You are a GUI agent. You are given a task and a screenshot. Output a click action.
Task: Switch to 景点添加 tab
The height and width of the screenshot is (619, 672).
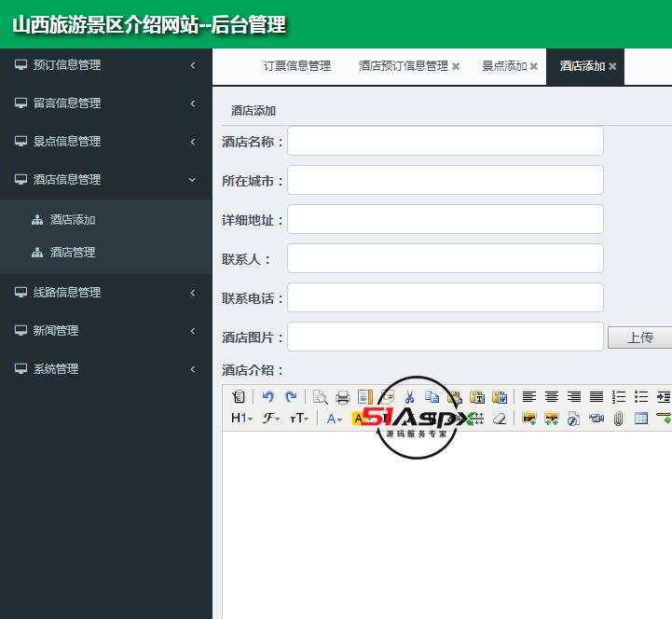point(504,66)
